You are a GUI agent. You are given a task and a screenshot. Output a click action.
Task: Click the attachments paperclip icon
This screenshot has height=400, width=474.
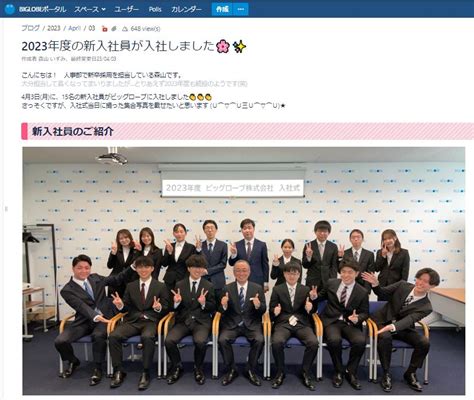[114, 29]
